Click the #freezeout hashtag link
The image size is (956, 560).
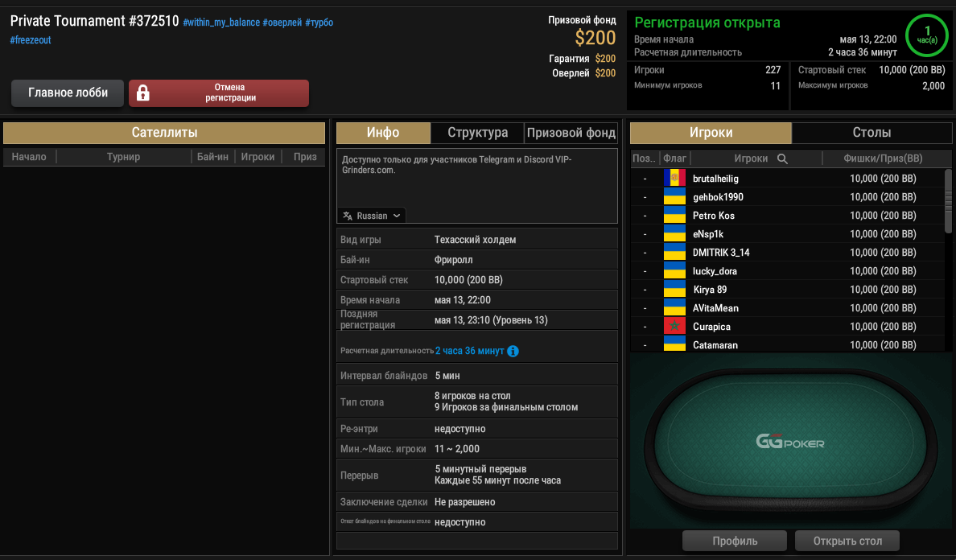coord(31,40)
